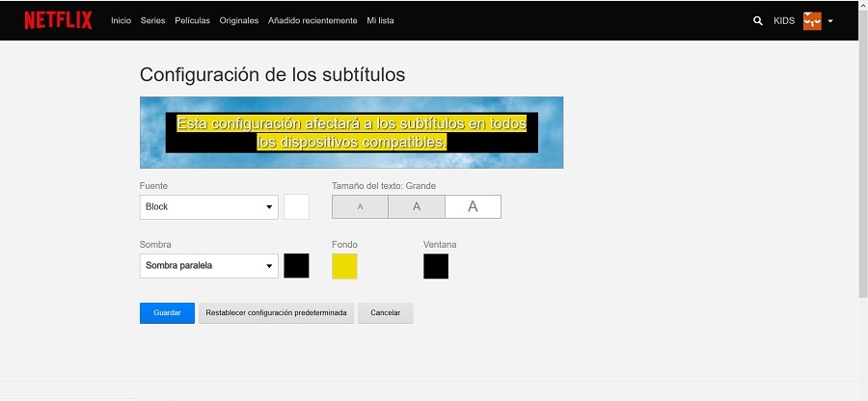Go to Inicio
This screenshot has width=868, height=401.
(121, 20)
